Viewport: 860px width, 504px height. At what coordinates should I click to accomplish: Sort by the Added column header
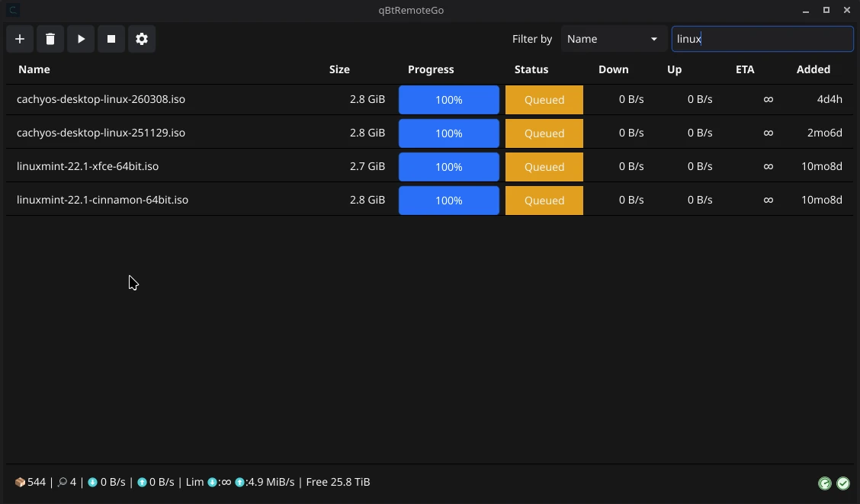(813, 69)
